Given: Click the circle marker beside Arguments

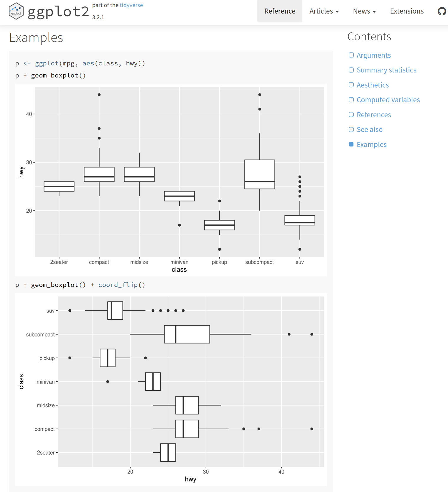Looking at the screenshot, I should click(x=351, y=55).
